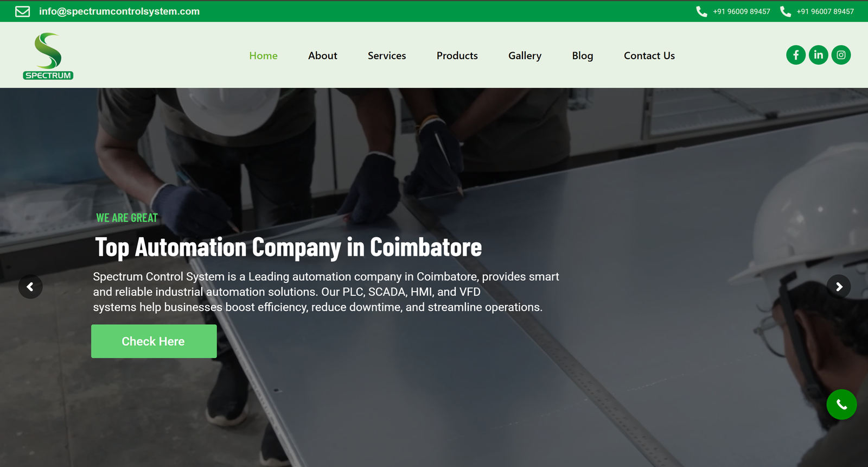Open the About menu item

323,55
